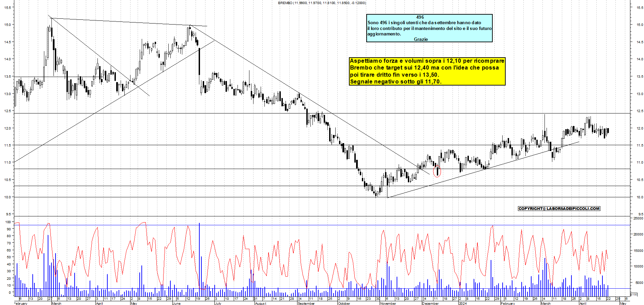Click the 'August' month label on the time axis
This screenshot has height=305, width=644.
[260, 303]
